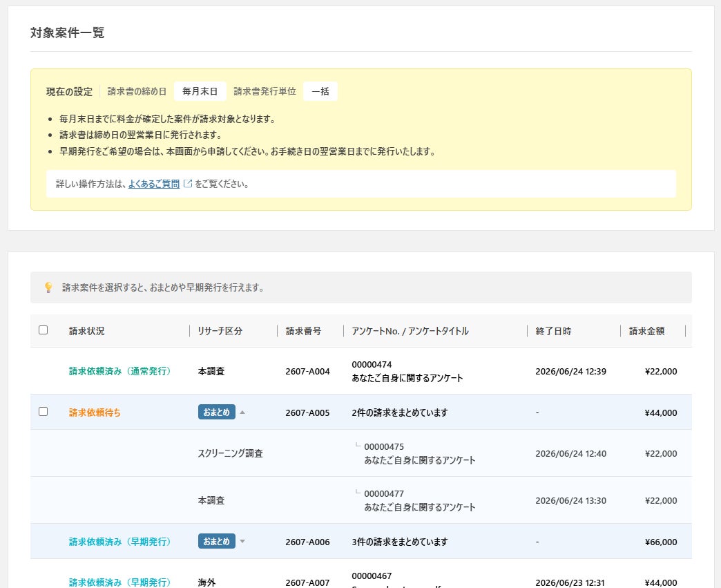Click end date 2026/06/24 12:40
The height and width of the screenshot is (588, 721).
coord(570,454)
